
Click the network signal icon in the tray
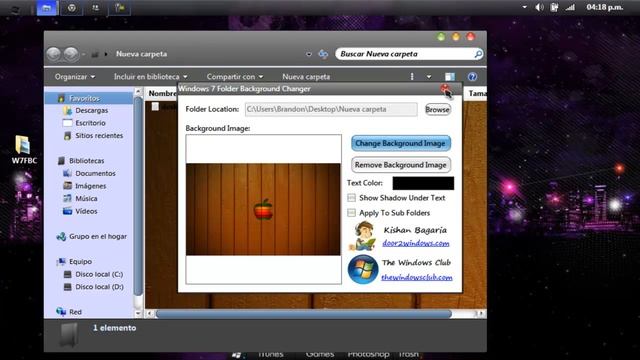[570, 7]
